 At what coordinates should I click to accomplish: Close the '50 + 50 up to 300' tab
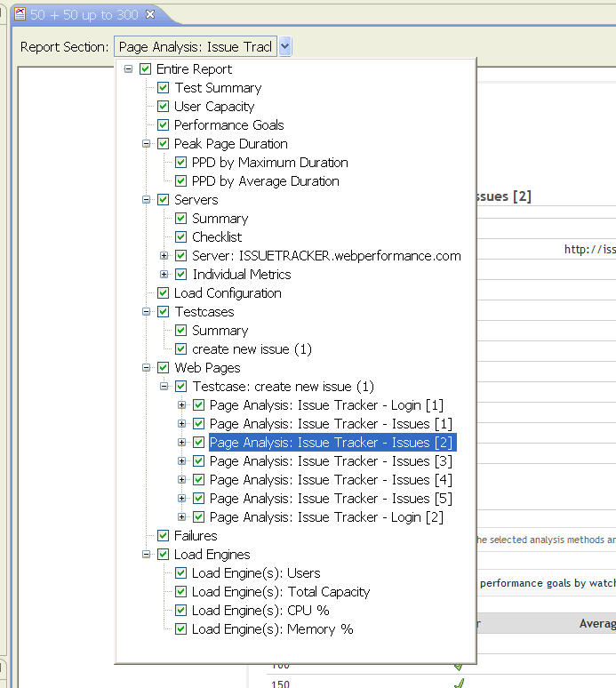tap(150, 14)
